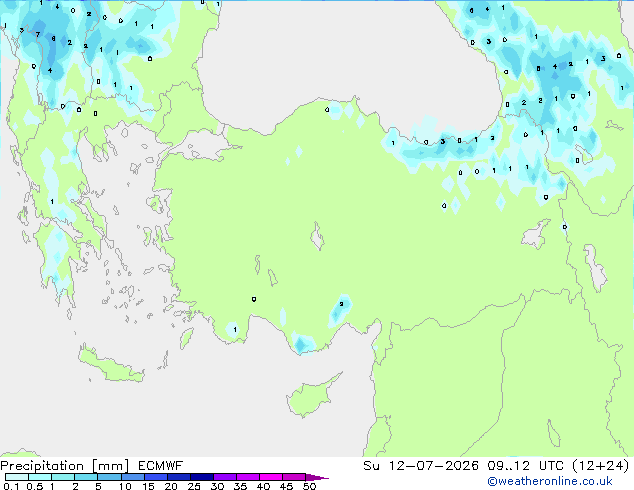Select the 30–35 mm purple legend swatch
634x490 pixels.
224,477
